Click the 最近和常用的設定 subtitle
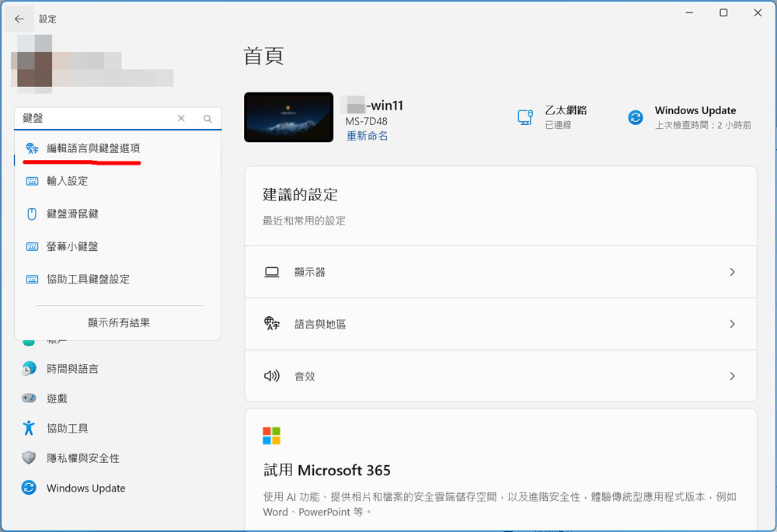Screen dimensions: 777x532 (x=304, y=221)
